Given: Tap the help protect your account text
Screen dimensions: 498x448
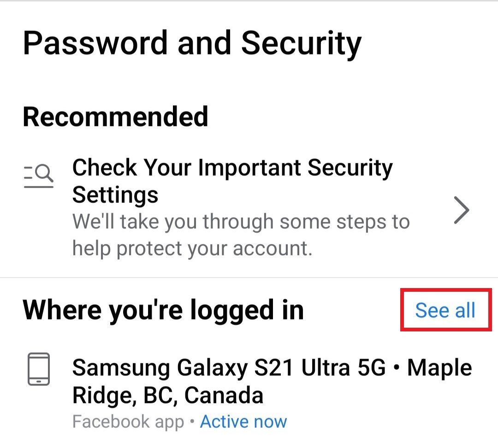Looking at the screenshot, I should coord(192,248).
